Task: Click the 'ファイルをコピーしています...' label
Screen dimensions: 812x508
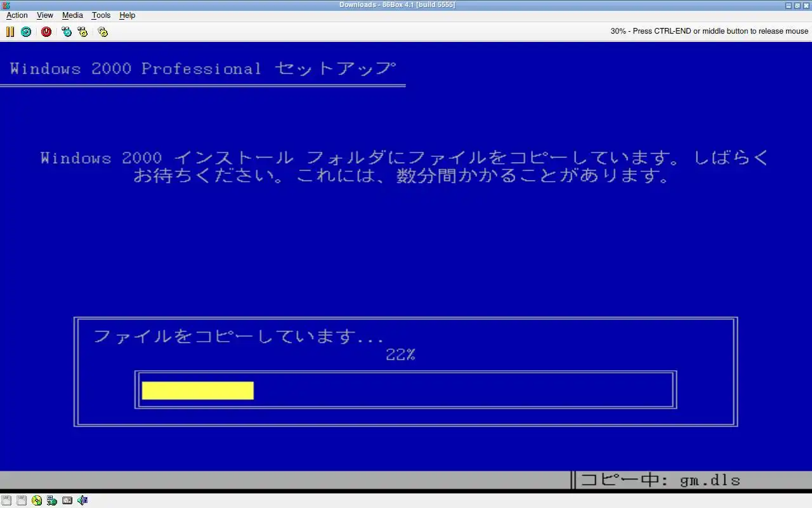Action: click(x=239, y=337)
